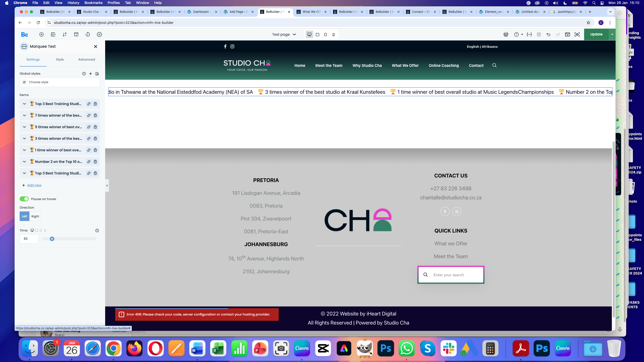
Task: Switch to mobile device preview icon
Action: [x=334, y=34]
